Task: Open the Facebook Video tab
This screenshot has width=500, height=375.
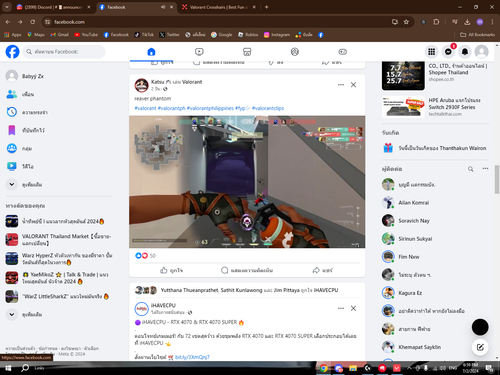Action: [199, 52]
